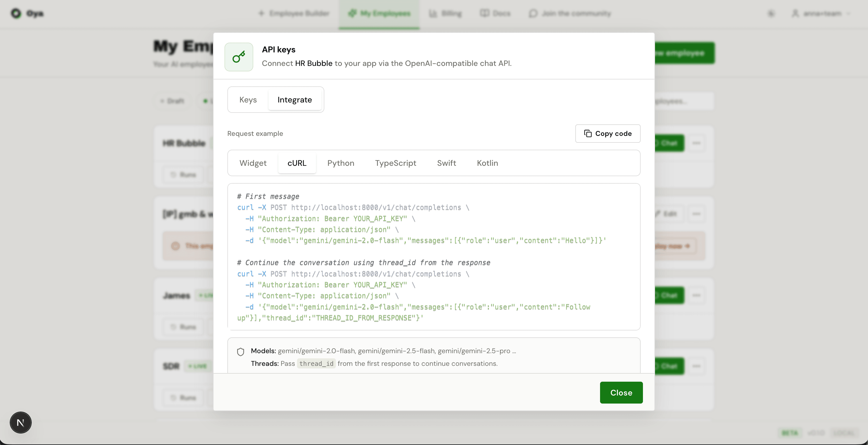Click the user account icon top right

(x=796, y=14)
